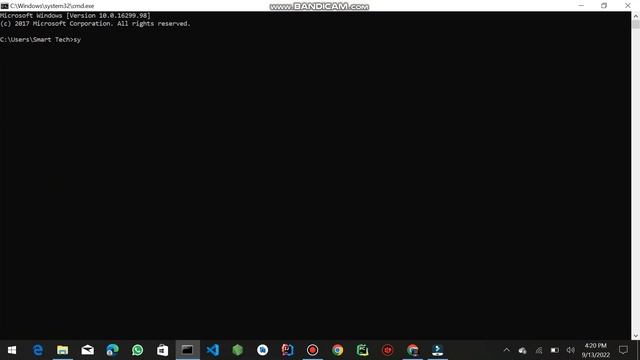The width and height of the screenshot is (640, 360).
Task: Open the blue terminal app at taskbar end
Action: pyautogui.click(x=438, y=350)
